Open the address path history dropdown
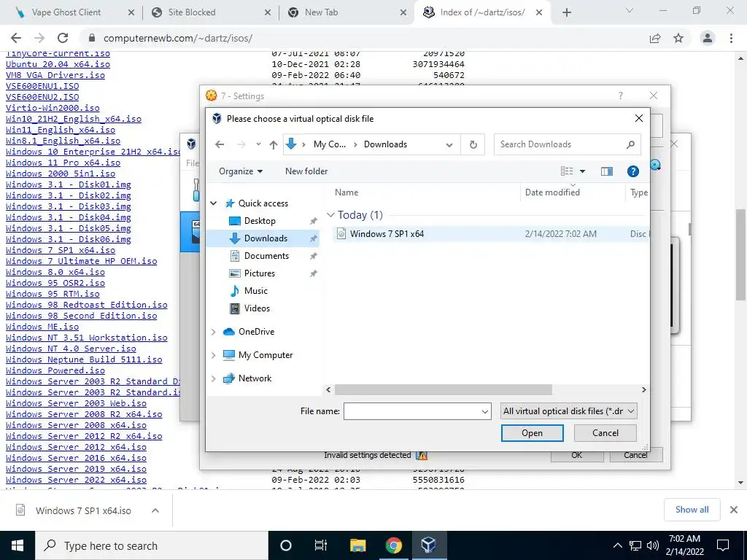747x560 pixels. pyautogui.click(x=449, y=145)
